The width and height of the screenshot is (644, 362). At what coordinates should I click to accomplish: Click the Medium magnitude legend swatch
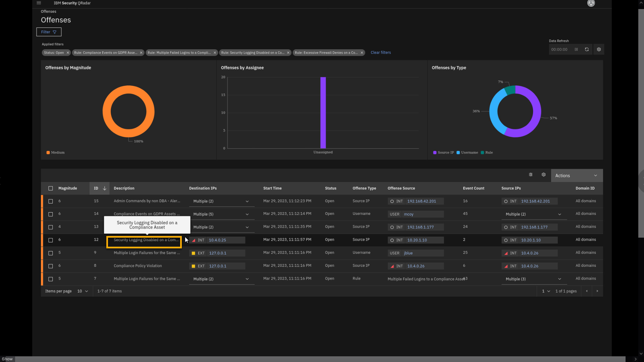click(x=48, y=153)
